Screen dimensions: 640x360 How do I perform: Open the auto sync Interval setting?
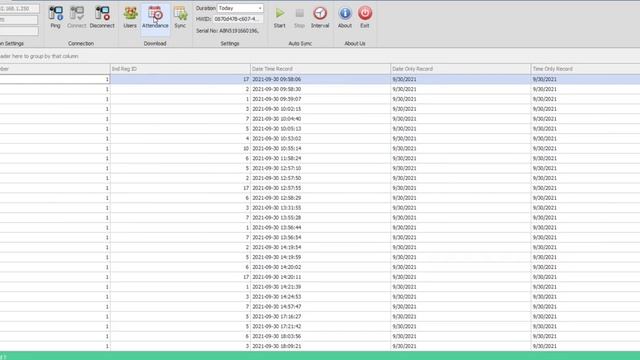click(320, 17)
